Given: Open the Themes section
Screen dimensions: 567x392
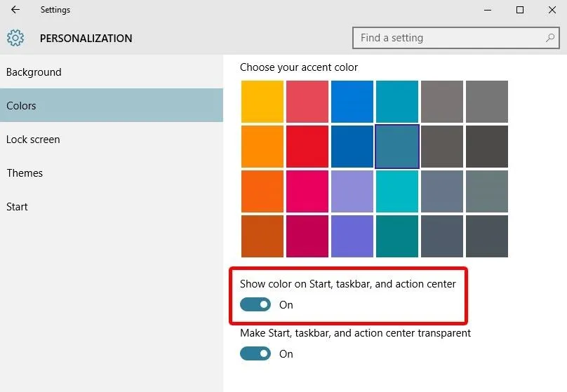Looking at the screenshot, I should click(x=112, y=173).
